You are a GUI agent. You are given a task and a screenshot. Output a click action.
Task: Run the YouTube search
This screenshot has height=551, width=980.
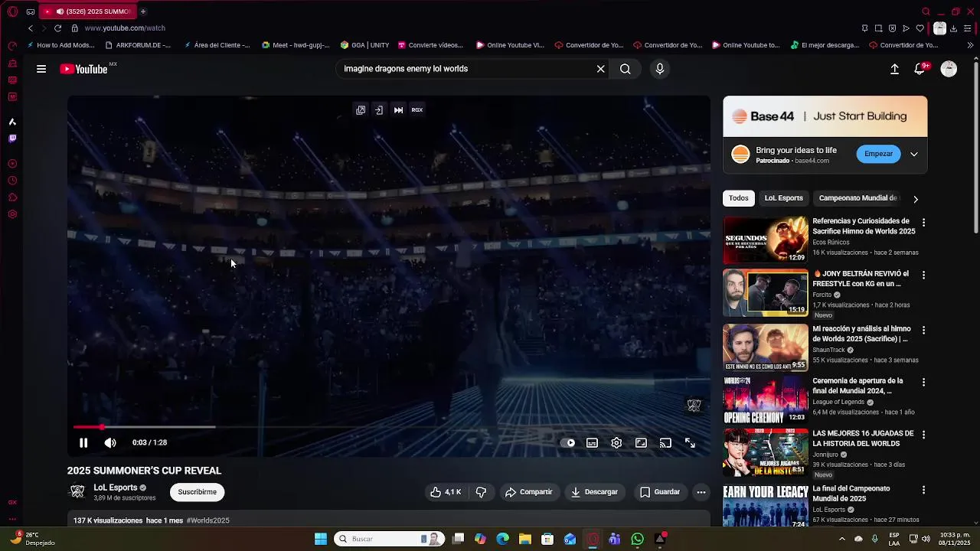click(x=626, y=69)
